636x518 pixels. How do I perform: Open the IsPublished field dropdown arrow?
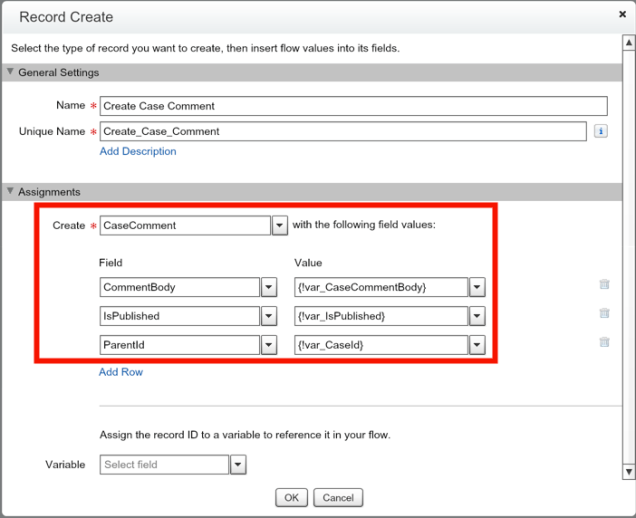pos(268,317)
